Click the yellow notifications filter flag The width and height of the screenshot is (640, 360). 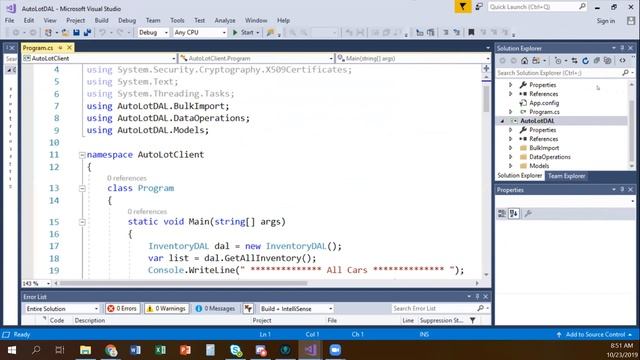click(x=463, y=7)
